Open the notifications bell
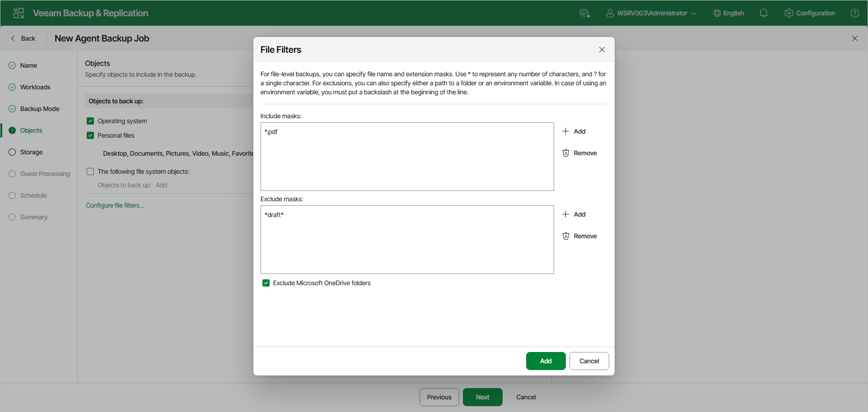This screenshot has height=412, width=868. (764, 13)
